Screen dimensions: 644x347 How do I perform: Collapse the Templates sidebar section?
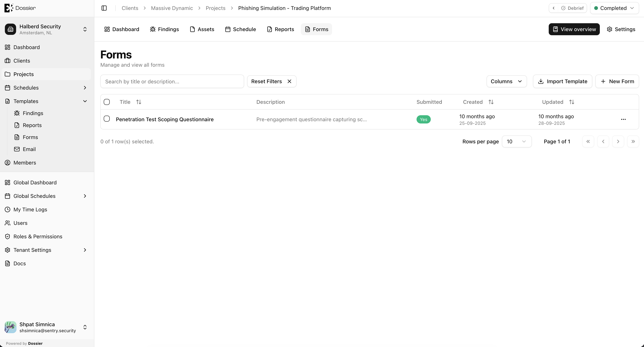[85, 101]
